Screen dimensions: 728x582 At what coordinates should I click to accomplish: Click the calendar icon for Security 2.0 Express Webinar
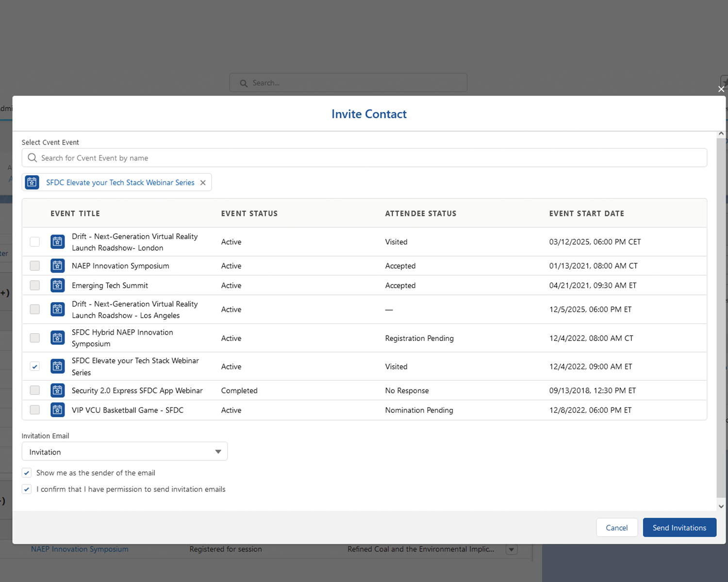coord(57,390)
